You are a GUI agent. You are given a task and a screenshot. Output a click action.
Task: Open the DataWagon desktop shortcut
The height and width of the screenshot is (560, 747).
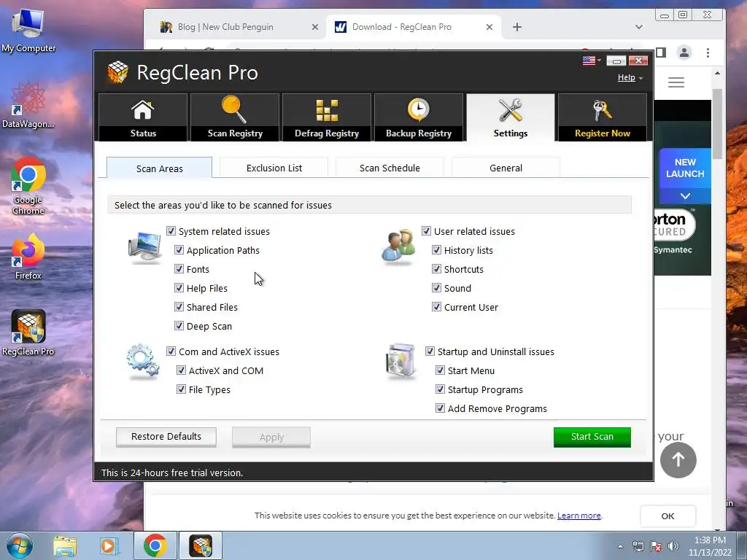click(x=28, y=106)
